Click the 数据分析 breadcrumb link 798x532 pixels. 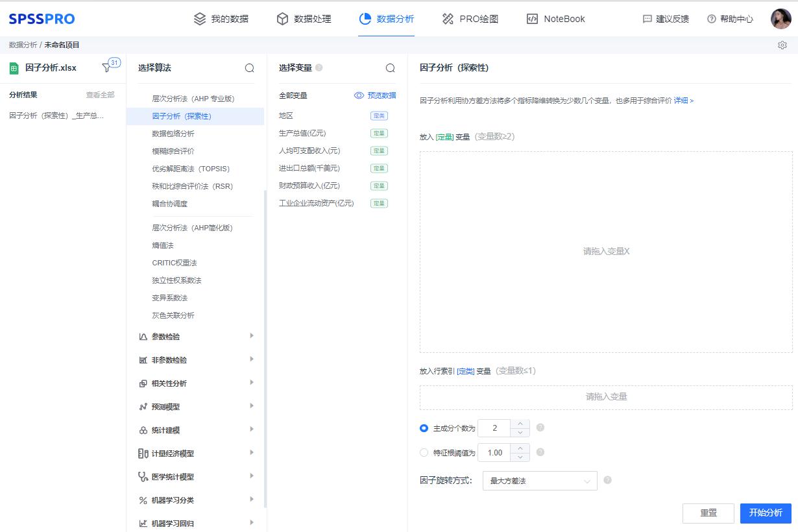pyautogui.click(x=23, y=45)
